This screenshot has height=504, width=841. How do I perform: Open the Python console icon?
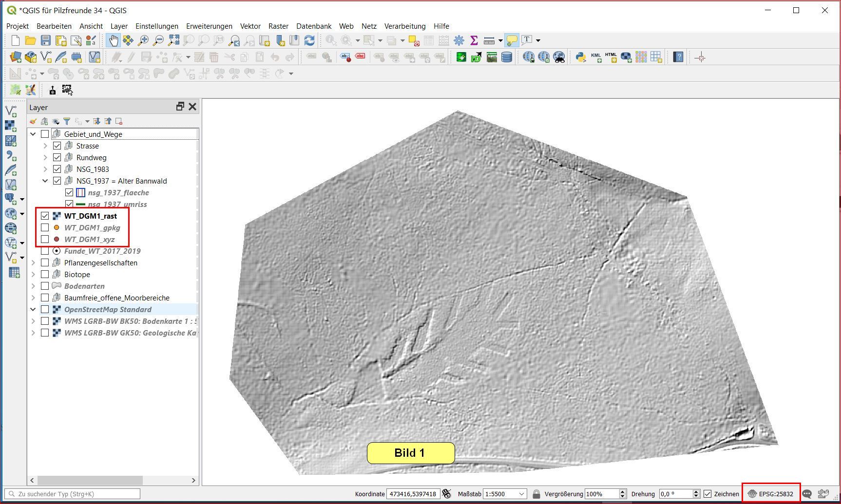coord(580,57)
